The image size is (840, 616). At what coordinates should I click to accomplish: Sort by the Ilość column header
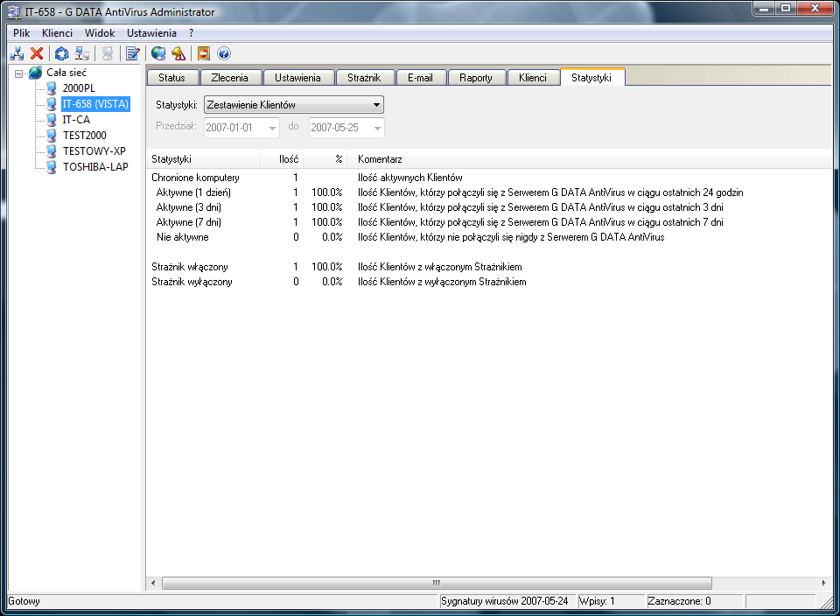(x=282, y=159)
